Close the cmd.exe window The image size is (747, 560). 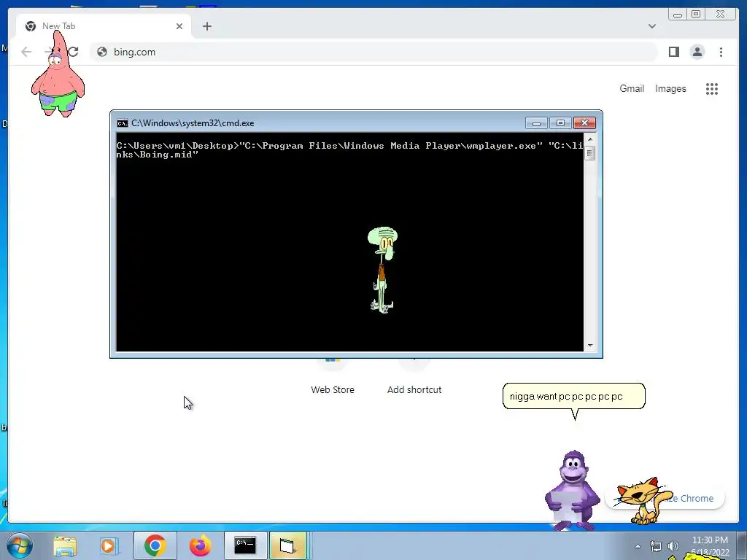(x=584, y=123)
